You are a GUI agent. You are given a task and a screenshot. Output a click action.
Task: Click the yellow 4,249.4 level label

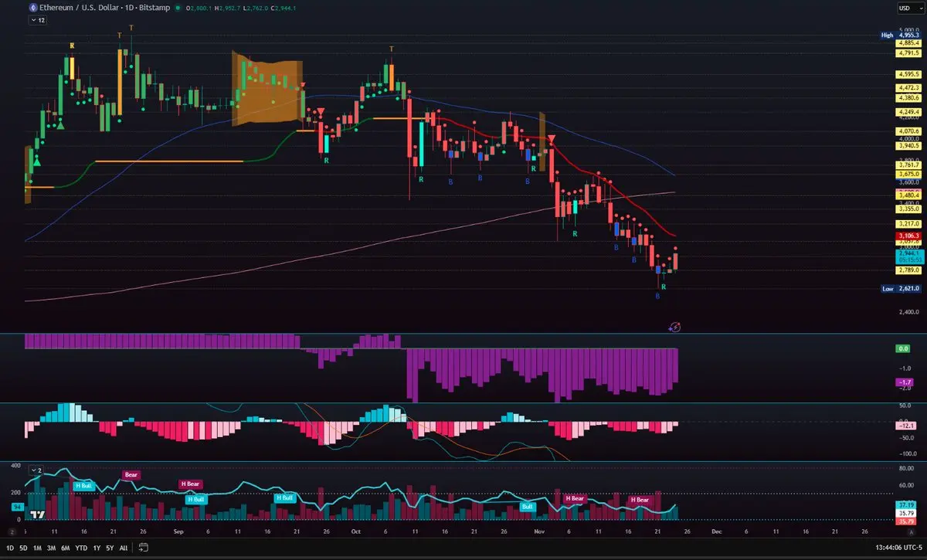[x=907, y=112]
